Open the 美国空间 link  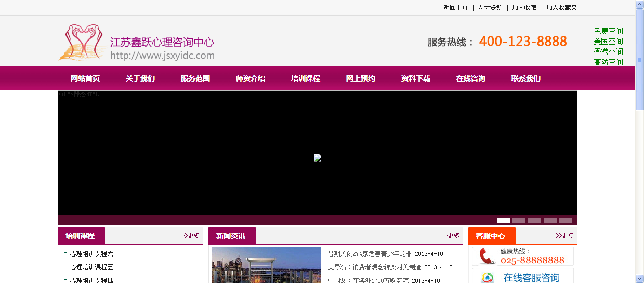[x=608, y=41]
